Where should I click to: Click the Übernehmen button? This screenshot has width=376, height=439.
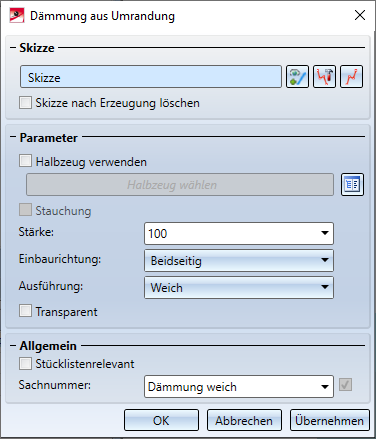click(330, 420)
